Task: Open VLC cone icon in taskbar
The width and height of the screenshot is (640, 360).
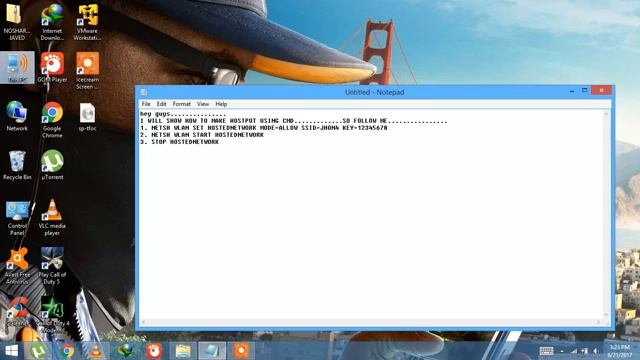Action: (x=96, y=351)
